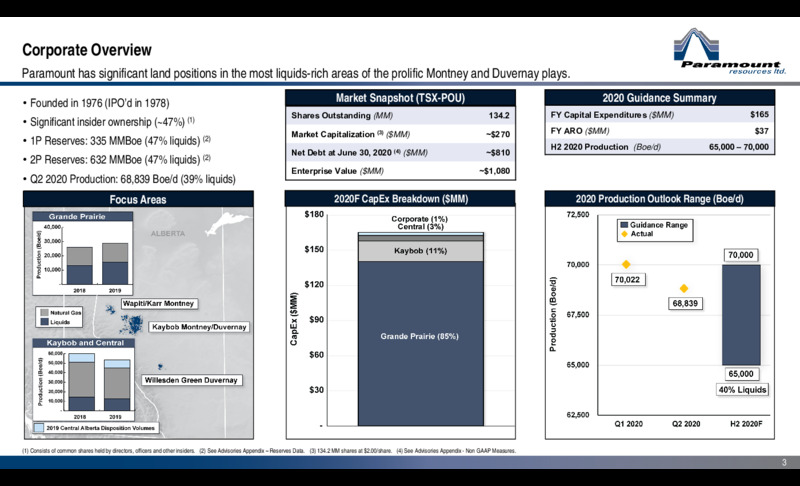Click the ALBERTA map label
Screen dimensions: 800x486
(168, 234)
